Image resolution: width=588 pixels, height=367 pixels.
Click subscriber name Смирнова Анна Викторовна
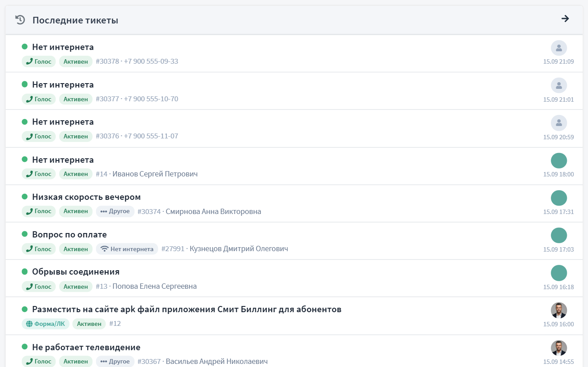pos(213,211)
